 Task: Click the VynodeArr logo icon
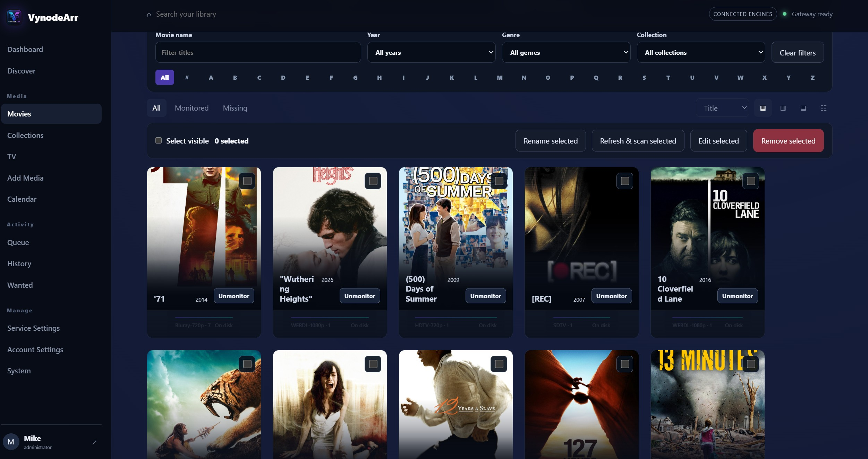(14, 17)
